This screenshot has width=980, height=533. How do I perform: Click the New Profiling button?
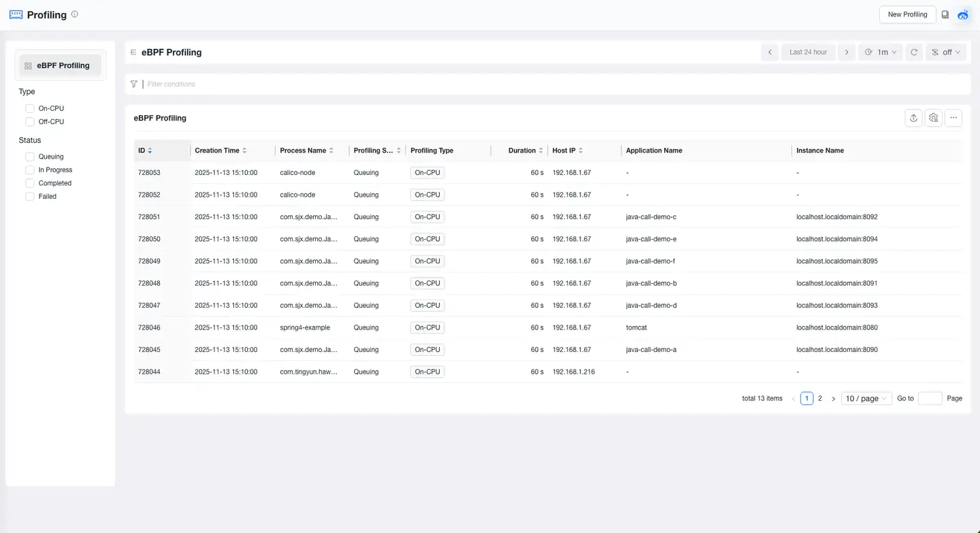click(x=907, y=14)
